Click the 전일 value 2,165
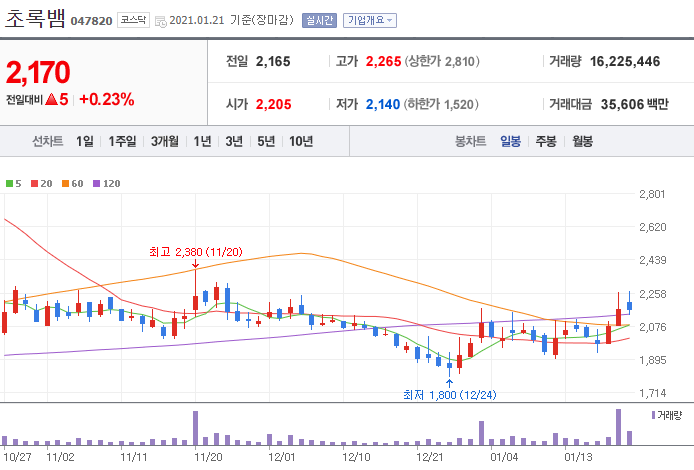This screenshot has width=694, height=470. point(273,62)
